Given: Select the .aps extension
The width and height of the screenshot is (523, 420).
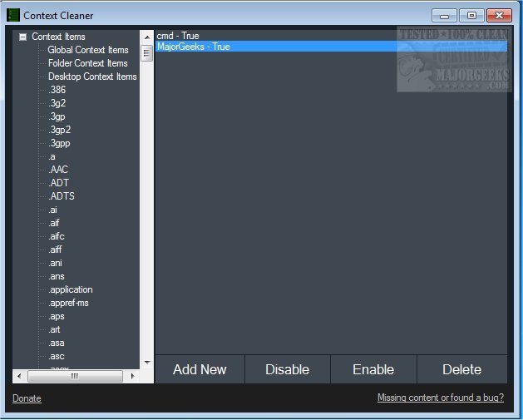Looking at the screenshot, I should (57, 316).
